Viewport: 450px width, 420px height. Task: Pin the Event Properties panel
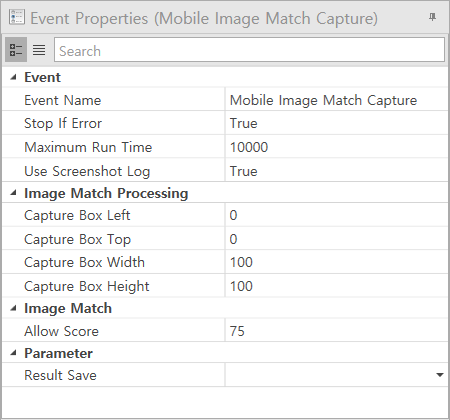(x=432, y=17)
